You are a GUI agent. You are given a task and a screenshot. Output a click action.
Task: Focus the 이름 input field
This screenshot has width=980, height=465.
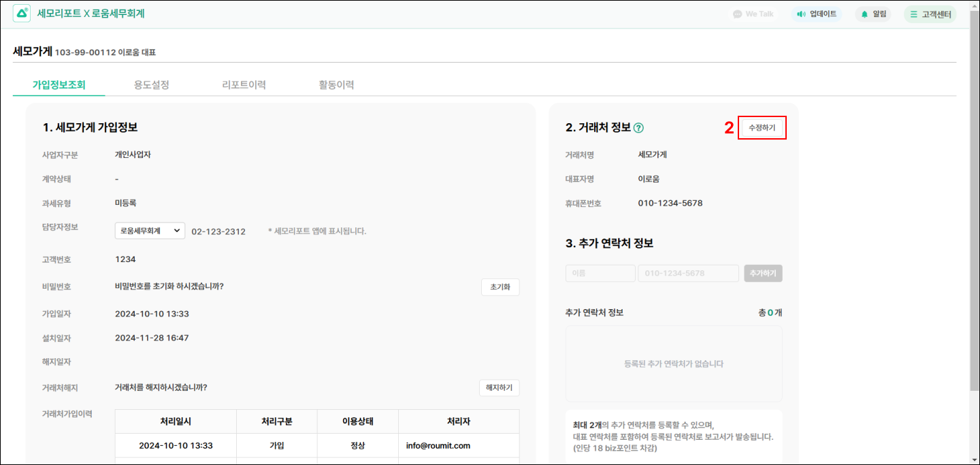click(x=600, y=273)
